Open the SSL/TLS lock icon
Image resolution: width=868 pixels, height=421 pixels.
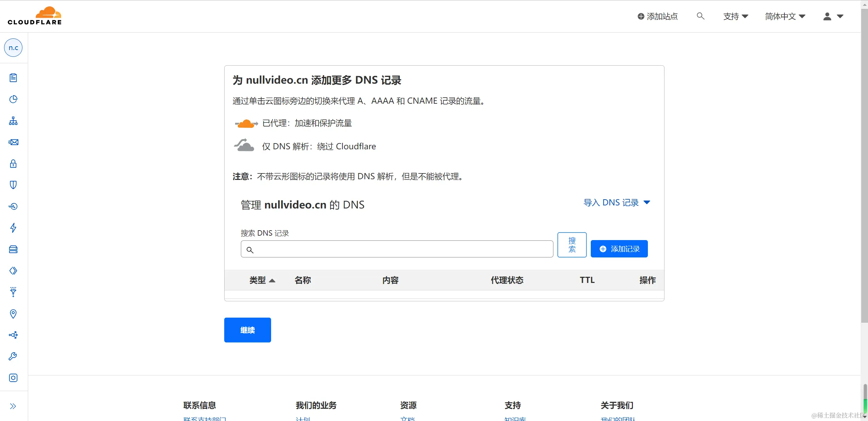pyautogui.click(x=13, y=164)
